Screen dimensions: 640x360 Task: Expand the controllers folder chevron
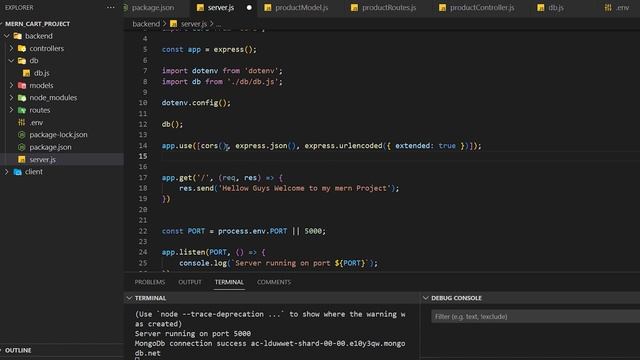pyautogui.click(x=11, y=48)
